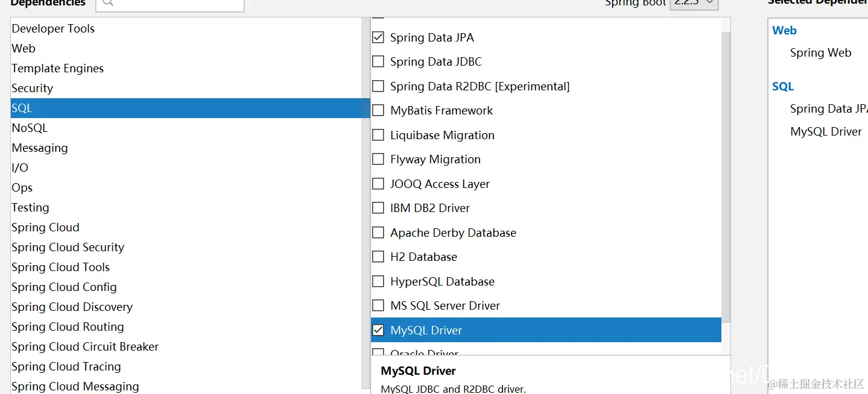The width and height of the screenshot is (868, 394).
Task: Open the Spring Boot version dropdown
Action: 694,3
